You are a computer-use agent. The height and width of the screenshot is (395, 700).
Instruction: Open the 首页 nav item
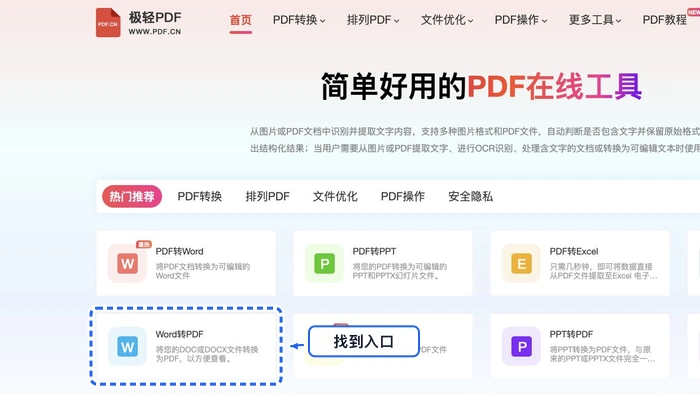click(241, 20)
